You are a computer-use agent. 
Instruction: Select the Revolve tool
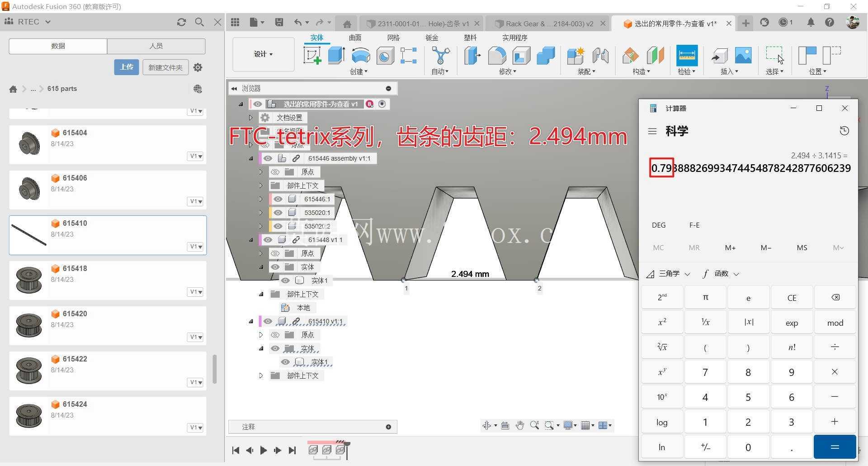[361, 56]
